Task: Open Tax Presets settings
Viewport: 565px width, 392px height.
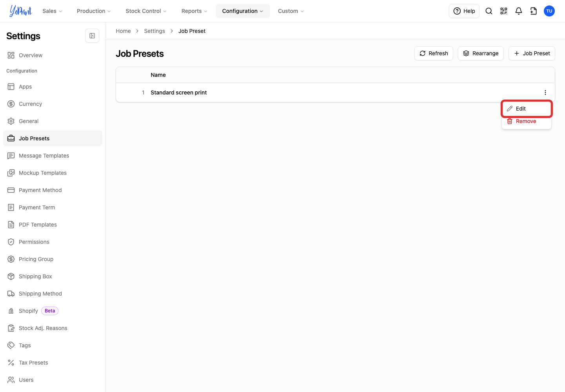Action: coord(53,363)
